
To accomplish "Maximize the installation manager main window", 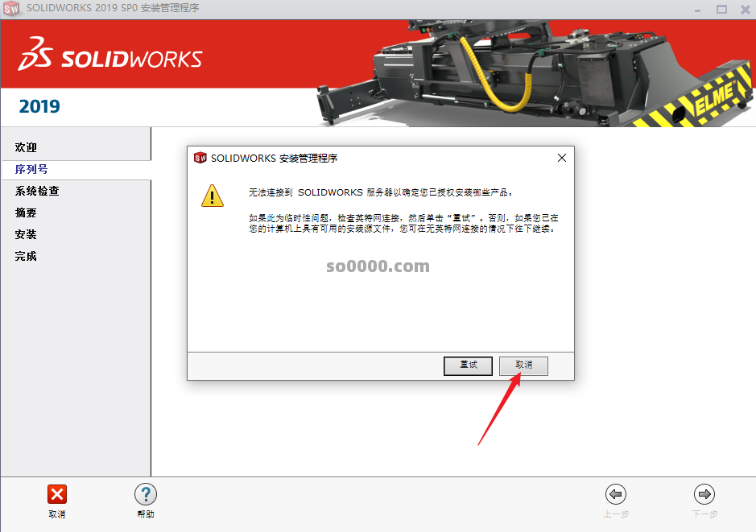I will pyautogui.click(x=721, y=9).
